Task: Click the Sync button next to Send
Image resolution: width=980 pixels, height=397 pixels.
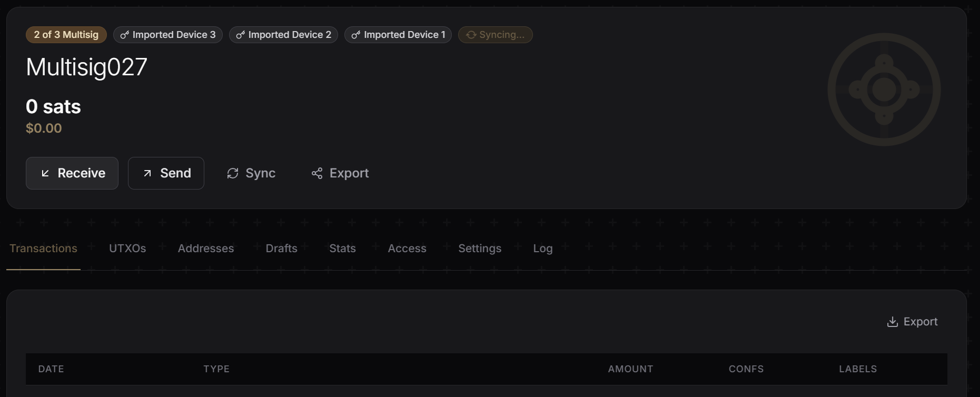Action: coord(251,173)
